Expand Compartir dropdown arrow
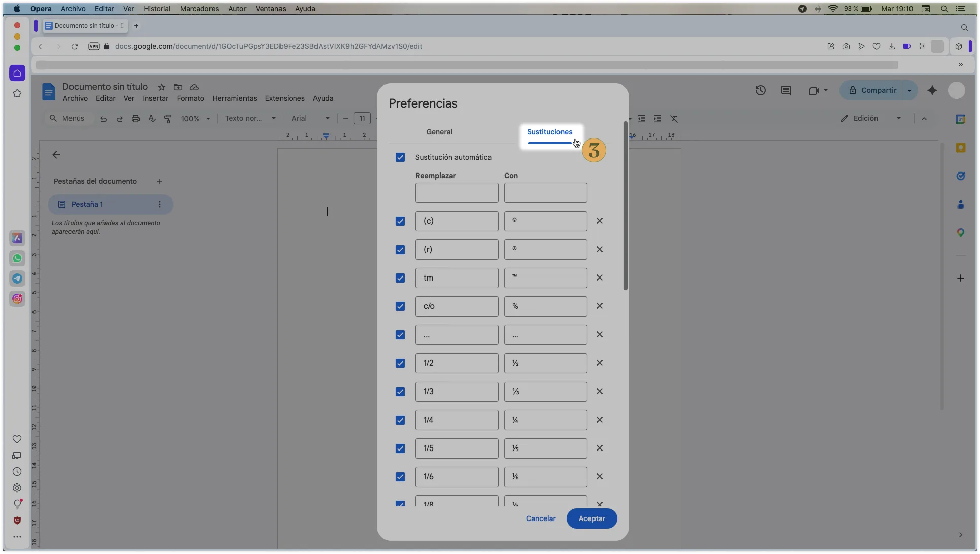Image resolution: width=980 pixels, height=554 pixels. pyautogui.click(x=909, y=90)
